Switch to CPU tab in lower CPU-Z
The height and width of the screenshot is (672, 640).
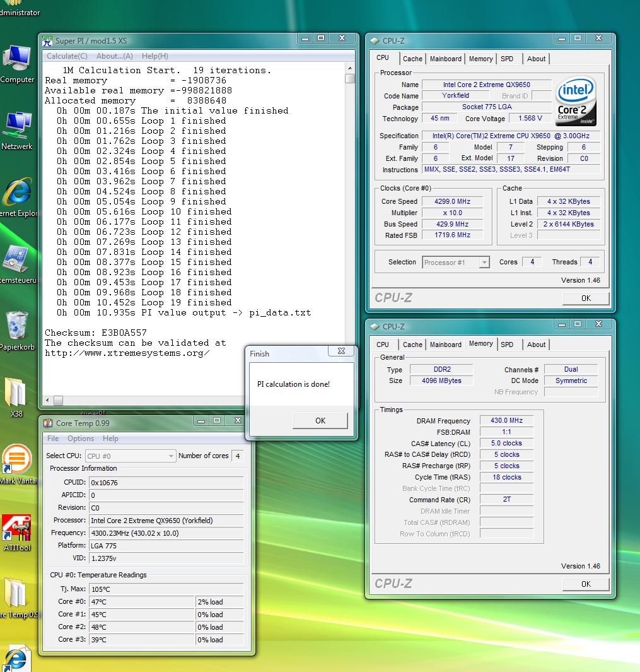click(383, 345)
